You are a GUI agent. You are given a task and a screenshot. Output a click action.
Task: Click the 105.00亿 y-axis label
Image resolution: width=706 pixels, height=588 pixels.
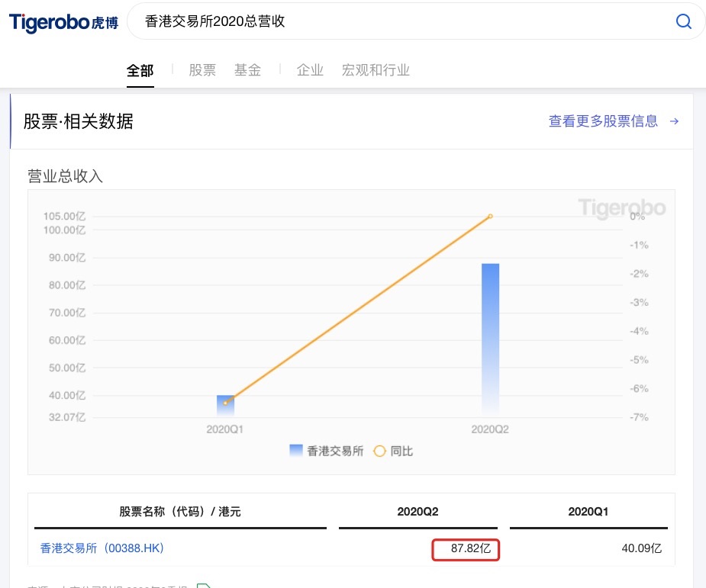click(x=64, y=217)
